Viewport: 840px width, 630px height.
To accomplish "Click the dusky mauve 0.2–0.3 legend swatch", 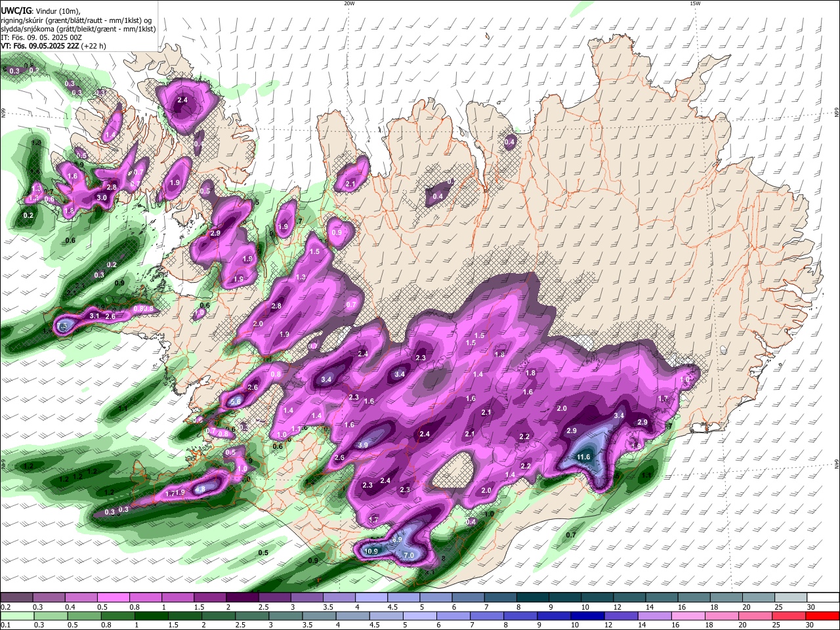I will click(x=16, y=598).
